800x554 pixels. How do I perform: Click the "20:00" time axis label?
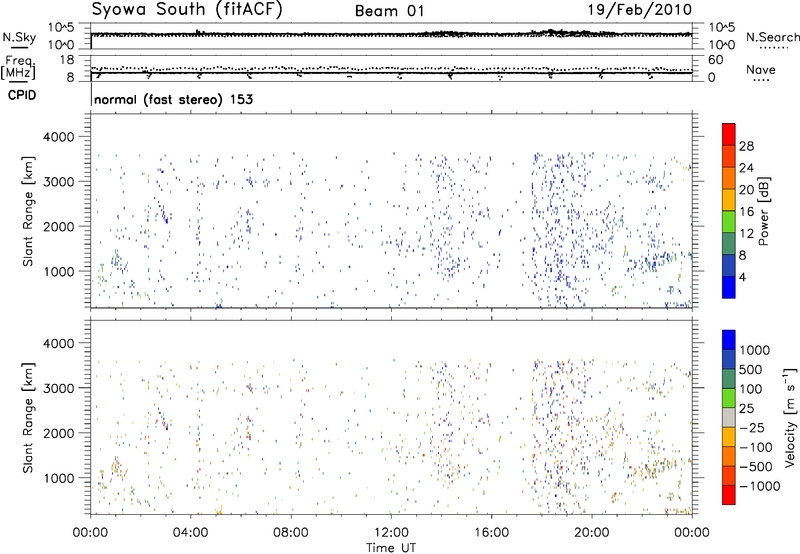[591, 533]
